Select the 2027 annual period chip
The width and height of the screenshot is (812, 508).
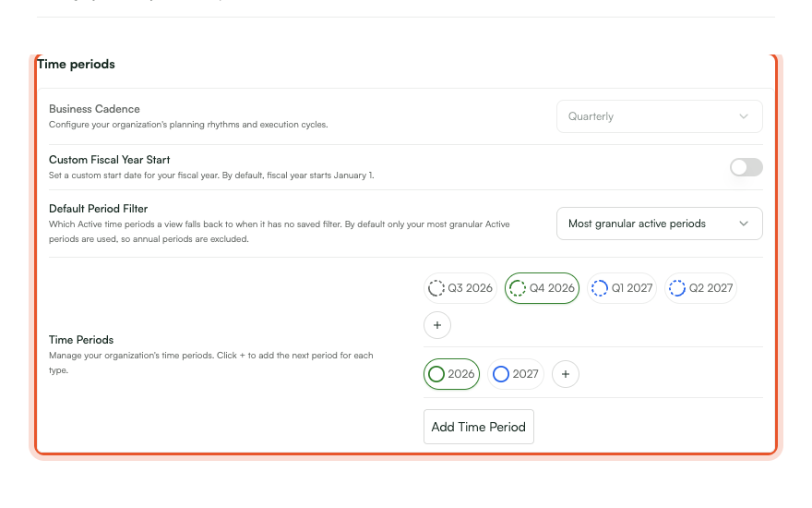[516, 374]
